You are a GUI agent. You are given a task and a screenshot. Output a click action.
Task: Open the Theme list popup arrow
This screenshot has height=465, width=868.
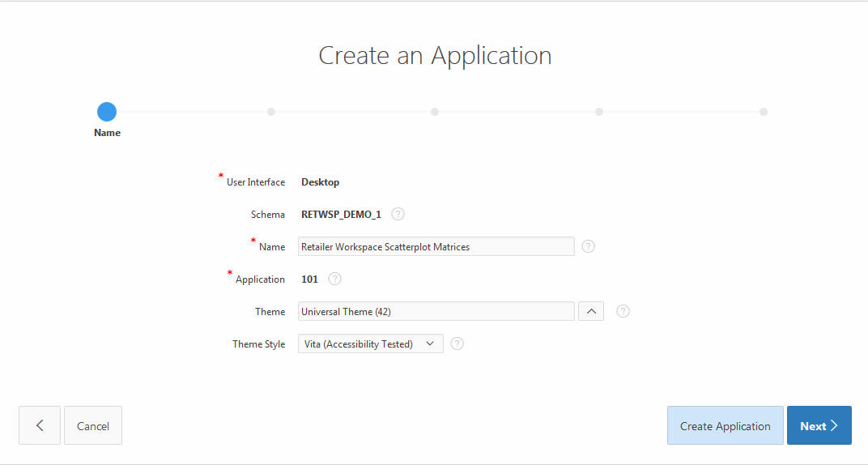click(x=590, y=311)
